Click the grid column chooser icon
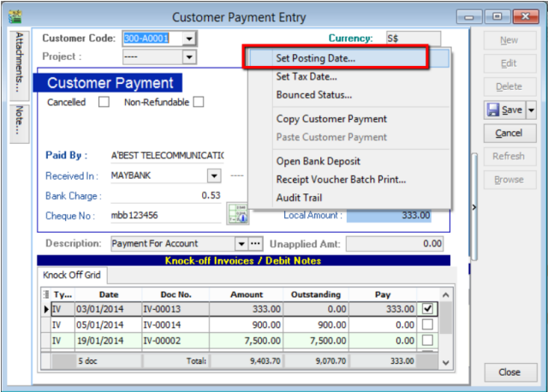The image size is (548, 392). click(x=47, y=294)
